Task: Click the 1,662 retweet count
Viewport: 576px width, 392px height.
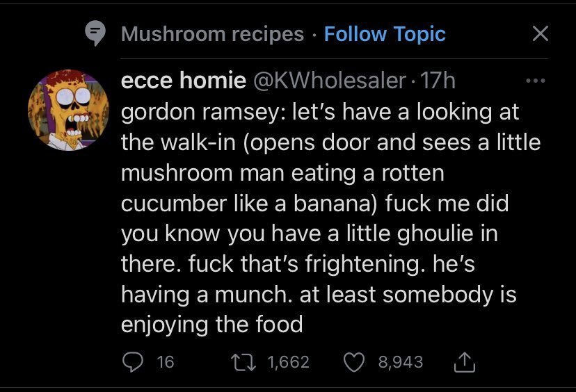Action: pos(289,362)
